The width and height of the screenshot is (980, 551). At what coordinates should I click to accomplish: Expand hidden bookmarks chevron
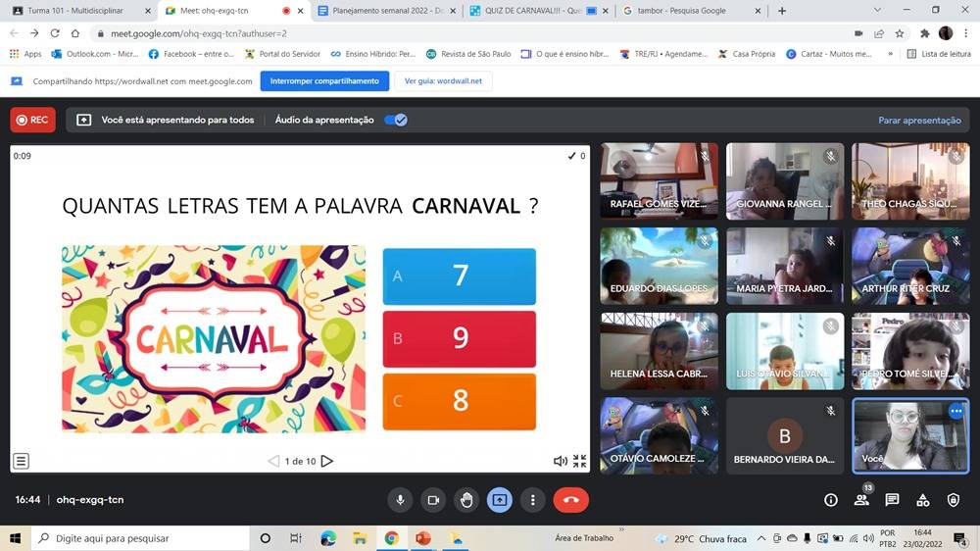[890, 54]
